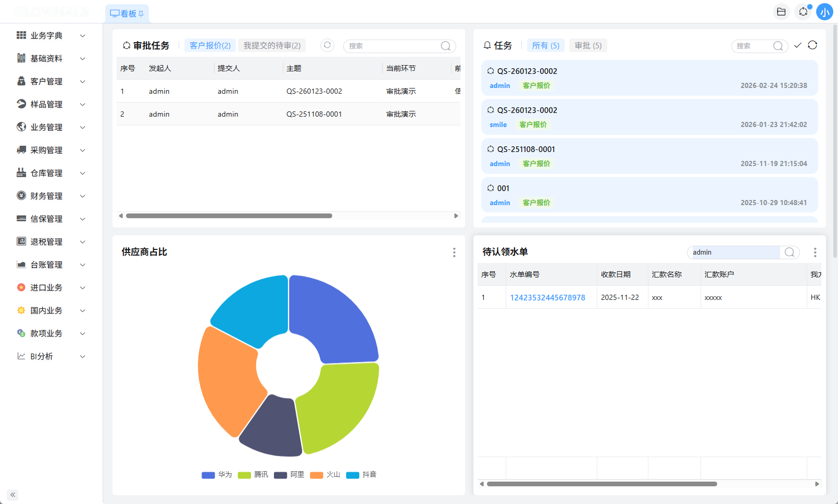This screenshot has height=504, width=838.
Task: Expand the 客户管理 sidebar menu
Action: [51, 81]
